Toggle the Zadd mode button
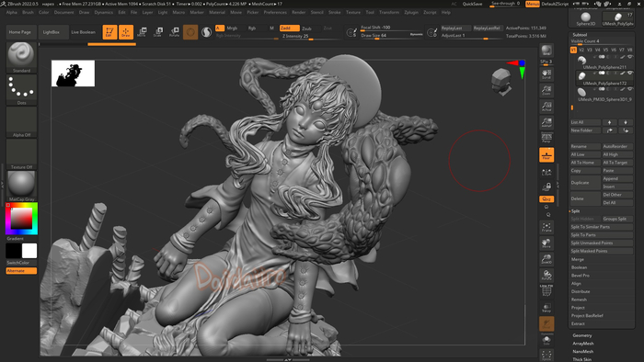Screen dimensions: 644x362 [x=289, y=28]
